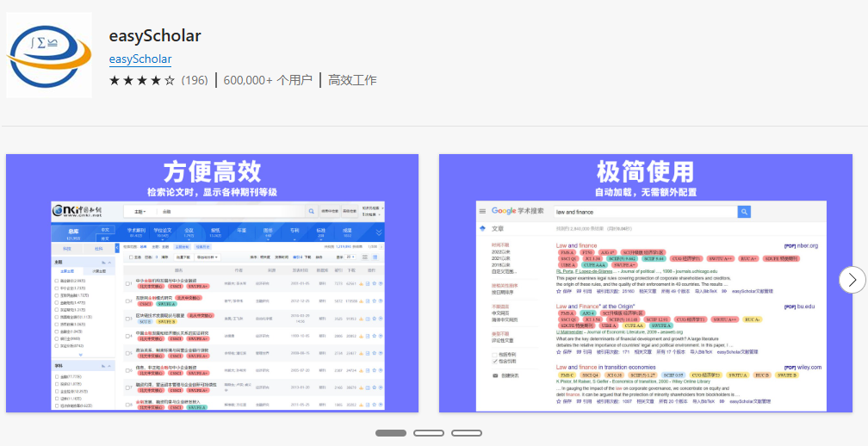This screenshot has height=446, width=868.
Task: Click the 600,000+ 个用户 text
Action: click(x=268, y=80)
